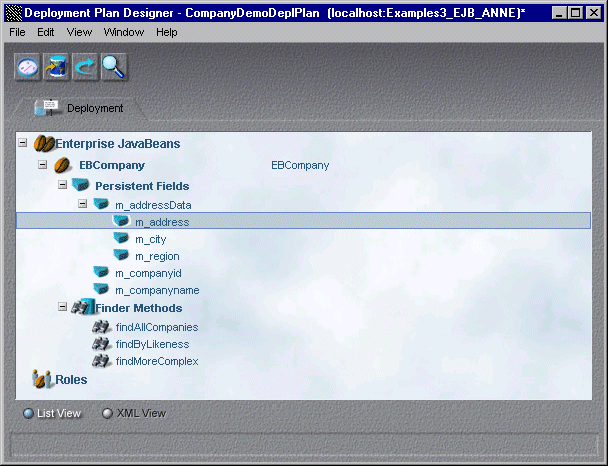
Task: Click the m_addressData field icon
Action: click(101, 204)
